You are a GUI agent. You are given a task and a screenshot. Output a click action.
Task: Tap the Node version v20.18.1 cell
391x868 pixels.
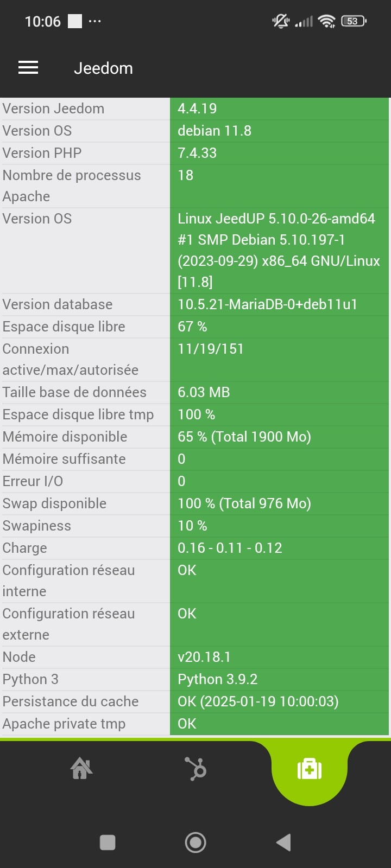click(279, 657)
